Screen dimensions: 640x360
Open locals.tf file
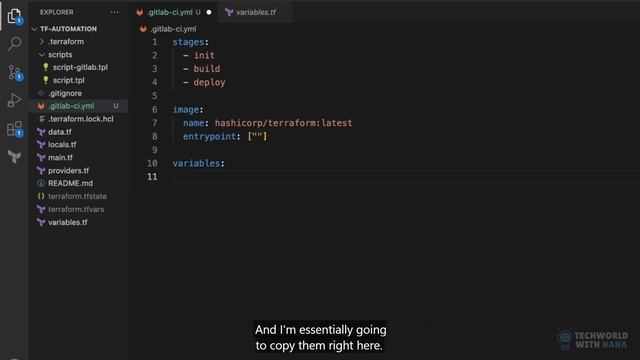click(x=62, y=144)
